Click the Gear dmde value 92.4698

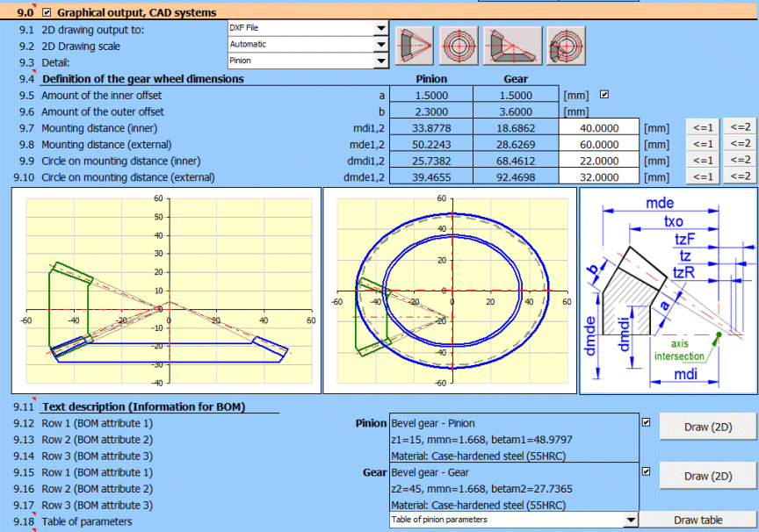516,177
